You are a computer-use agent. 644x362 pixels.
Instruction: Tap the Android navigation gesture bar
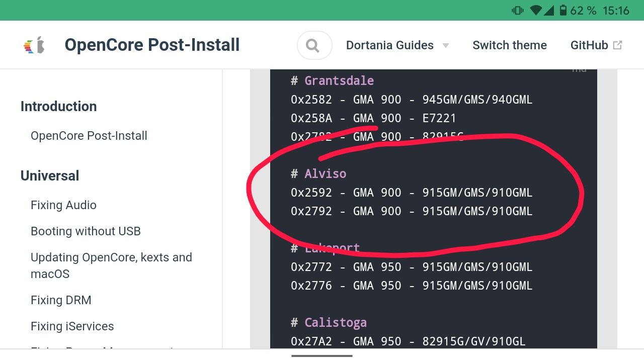[x=322, y=356]
